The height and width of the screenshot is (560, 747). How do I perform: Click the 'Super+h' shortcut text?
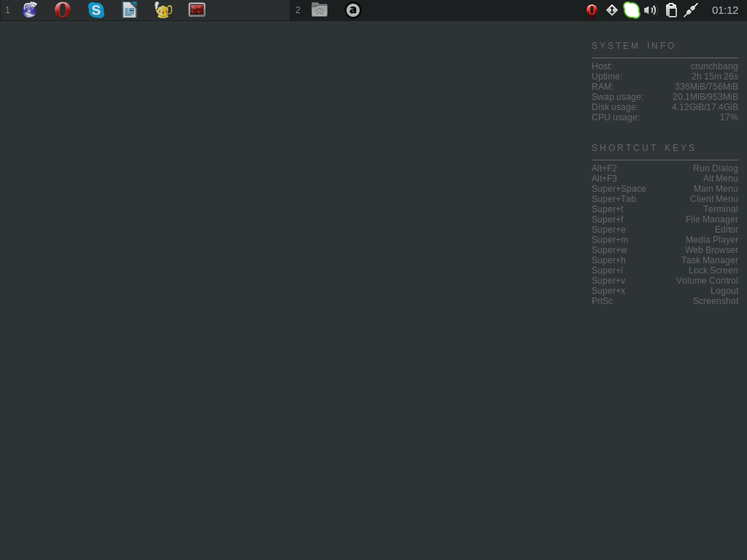coord(608,260)
